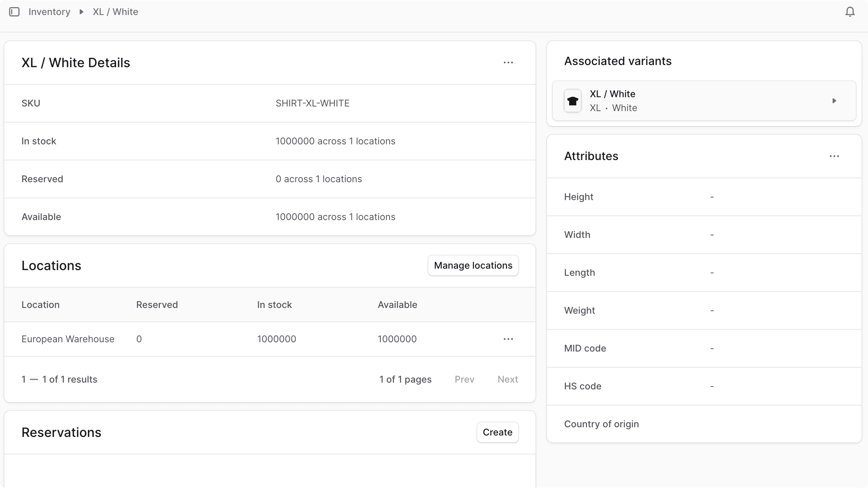The image size is (868, 488).
Task: Go to Next page of locations
Action: point(507,379)
